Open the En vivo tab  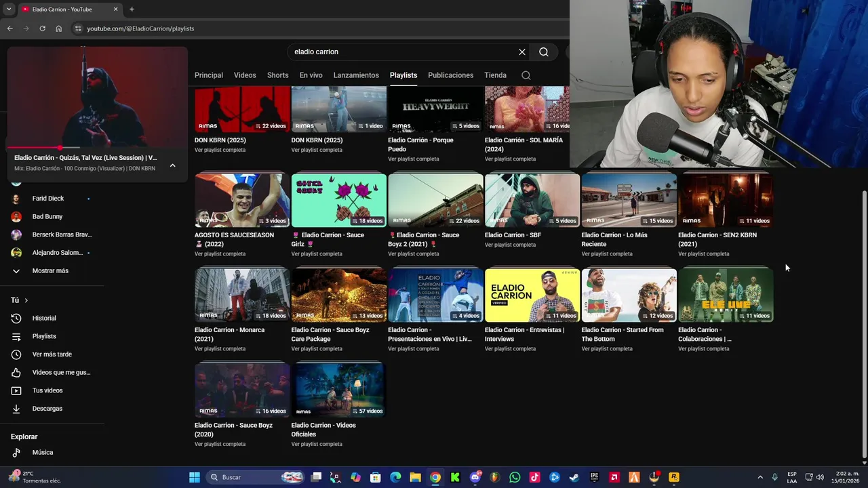coord(311,75)
